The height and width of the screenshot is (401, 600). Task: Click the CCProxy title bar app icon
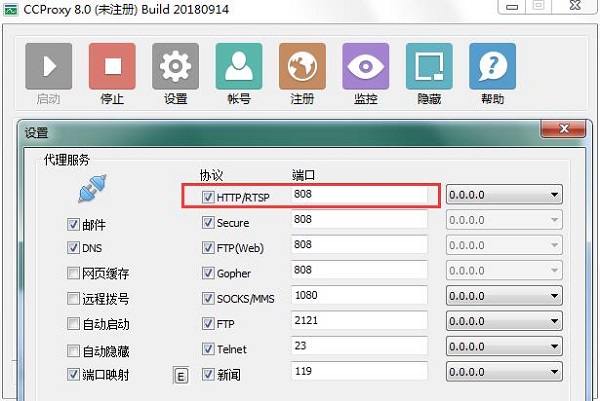[11, 9]
